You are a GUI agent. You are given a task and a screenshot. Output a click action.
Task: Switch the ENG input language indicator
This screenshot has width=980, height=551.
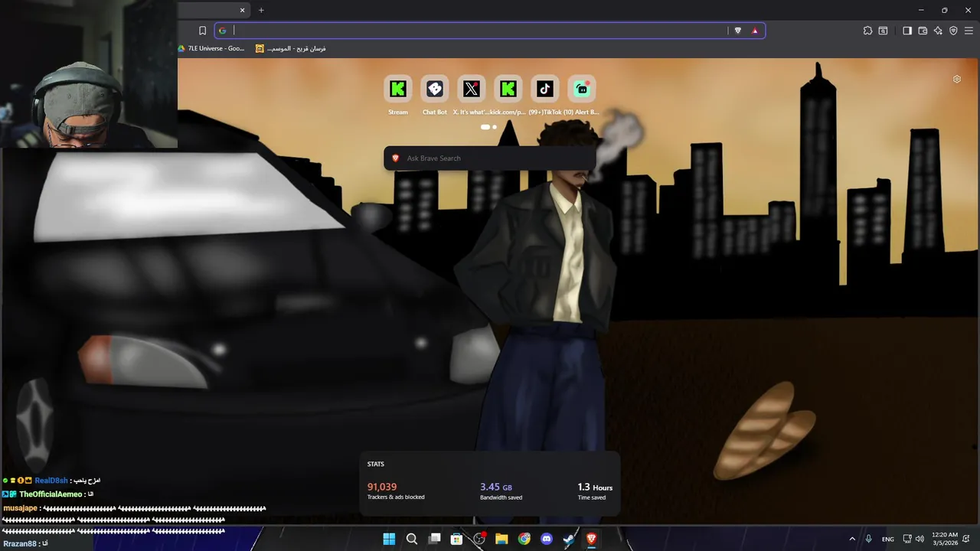pos(888,539)
